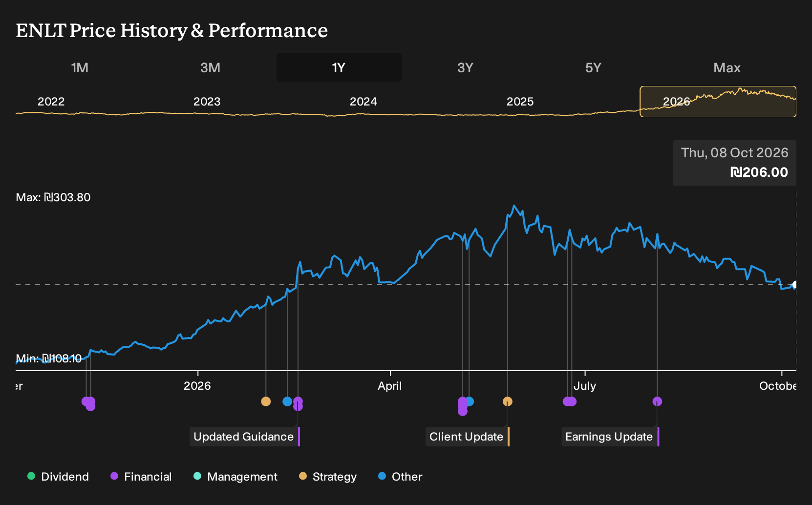812x505 pixels.
Task: Click the Thu, 08 Oct 2026 date
Action: click(735, 153)
